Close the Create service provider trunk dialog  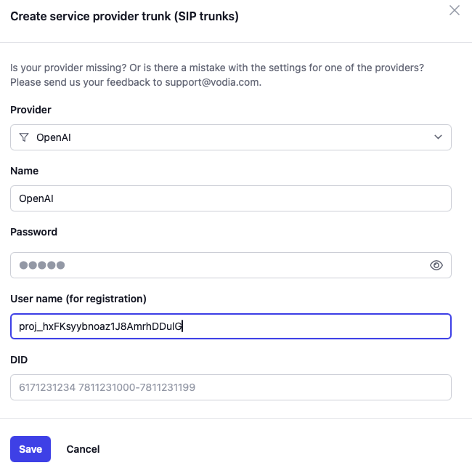tap(455, 10)
